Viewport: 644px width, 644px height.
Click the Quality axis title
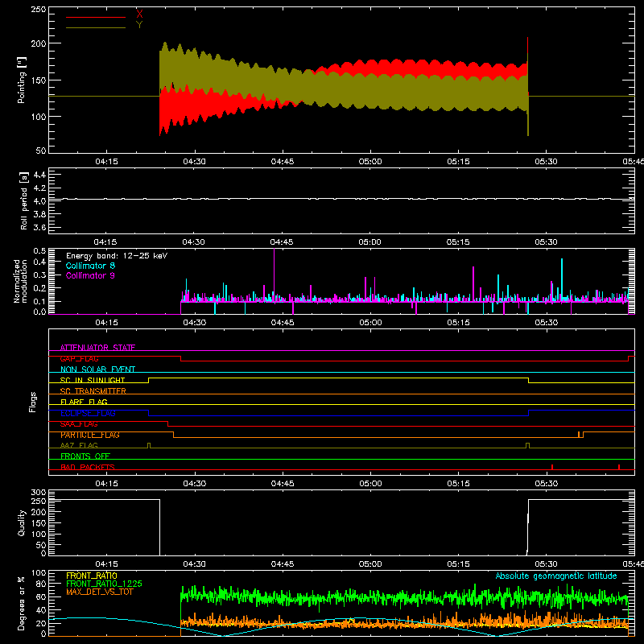(22, 522)
